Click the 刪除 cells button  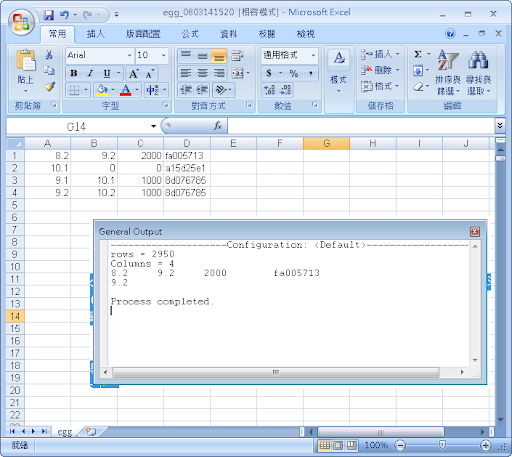point(380,70)
